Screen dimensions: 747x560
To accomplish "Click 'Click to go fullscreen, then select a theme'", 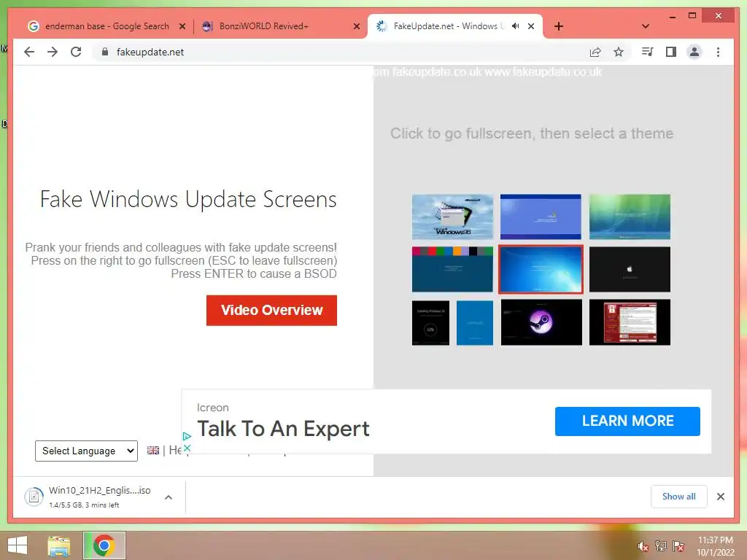I will point(532,133).
